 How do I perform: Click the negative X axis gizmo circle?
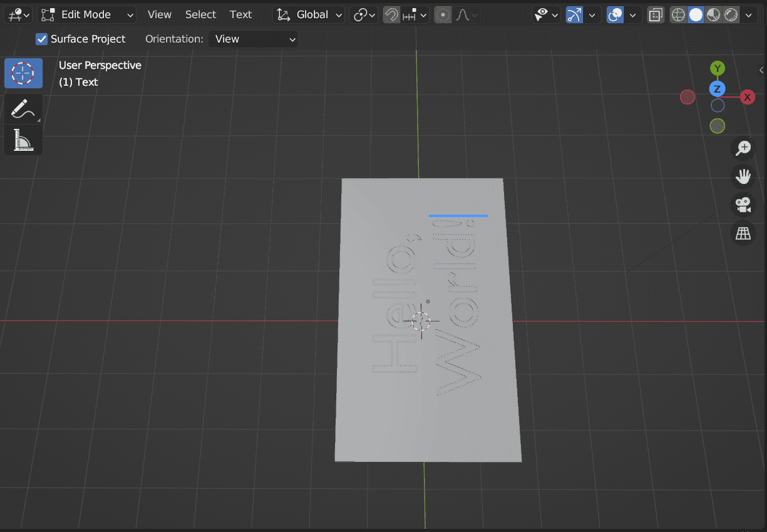click(687, 97)
